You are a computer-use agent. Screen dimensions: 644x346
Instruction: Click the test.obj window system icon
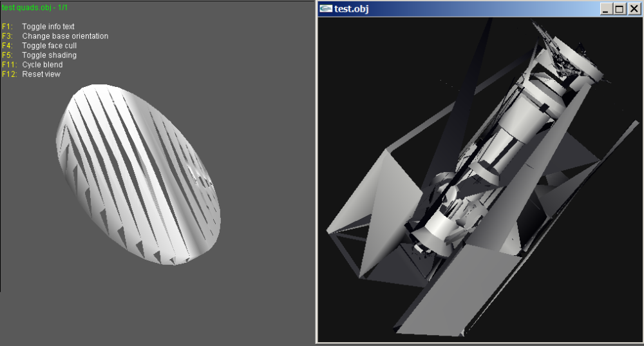(x=326, y=8)
